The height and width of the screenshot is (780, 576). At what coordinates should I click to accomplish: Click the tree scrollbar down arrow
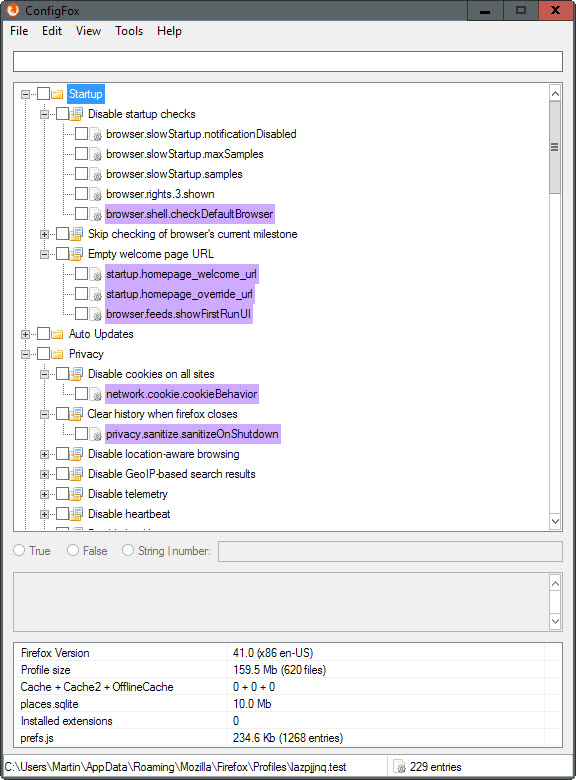555,521
